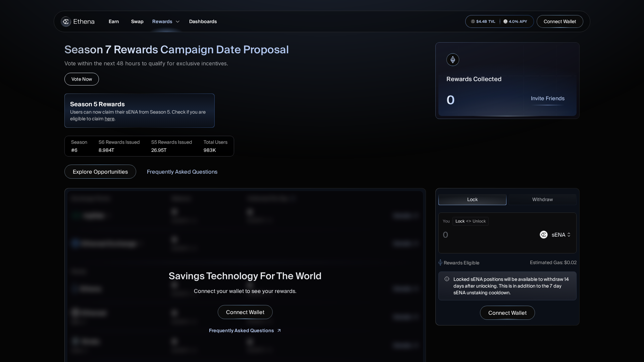
Task: Click the Ethena logo icon
Action: (x=66, y=21)
